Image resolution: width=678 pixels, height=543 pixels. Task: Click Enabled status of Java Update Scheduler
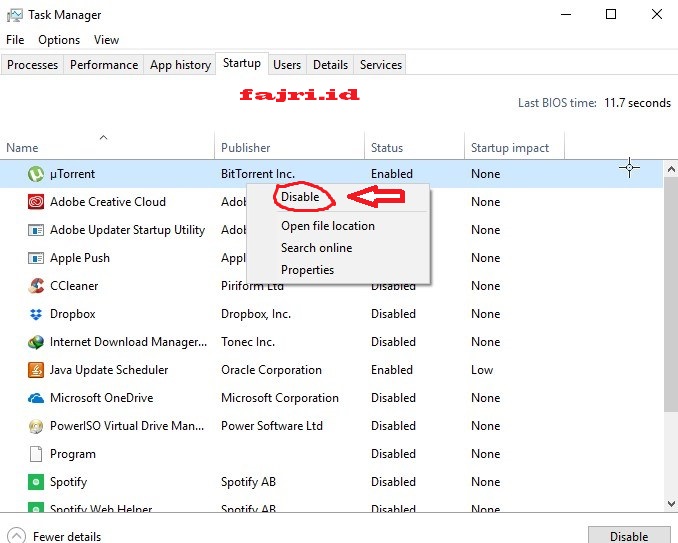(392, 370)
